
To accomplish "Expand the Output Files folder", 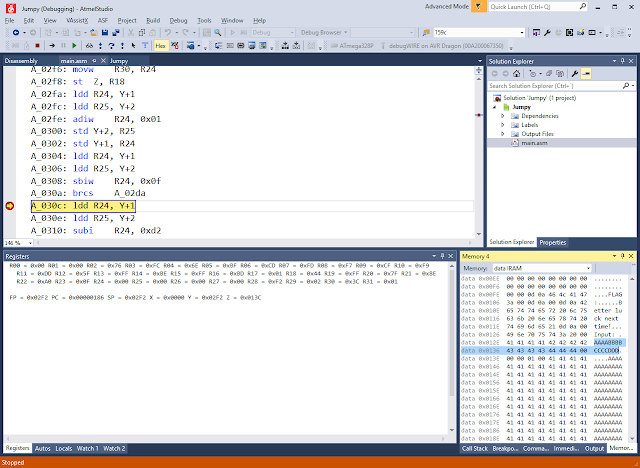I will click(x=503, y=134).
